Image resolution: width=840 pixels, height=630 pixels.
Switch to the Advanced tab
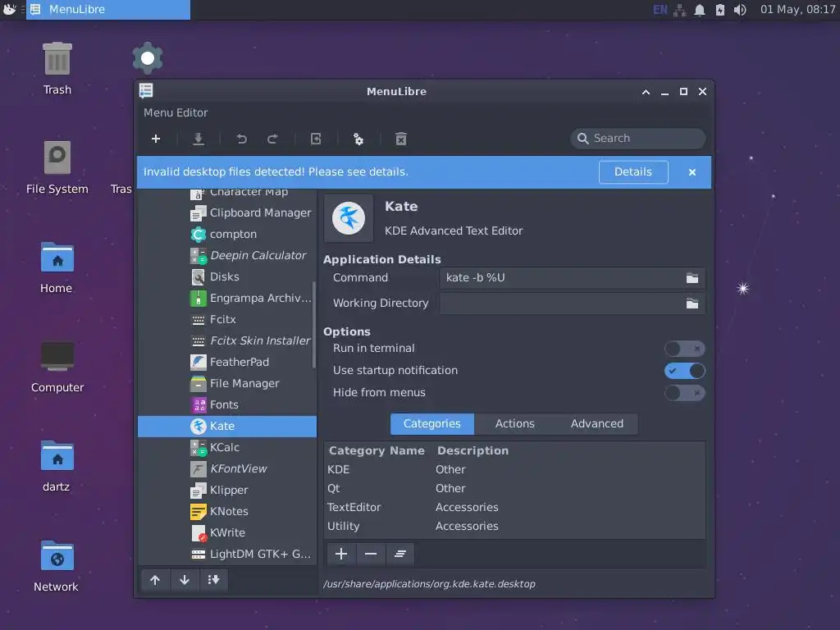(x=597, y=424)
